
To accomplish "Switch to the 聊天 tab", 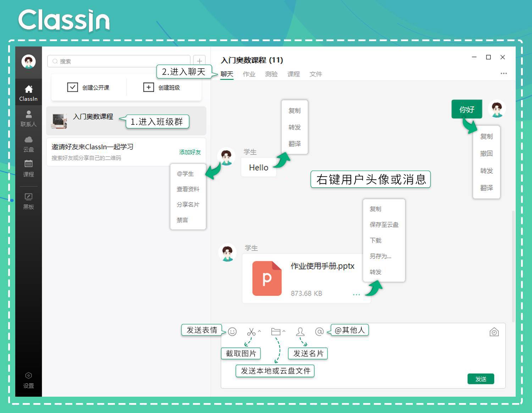I will coord(227,74).
